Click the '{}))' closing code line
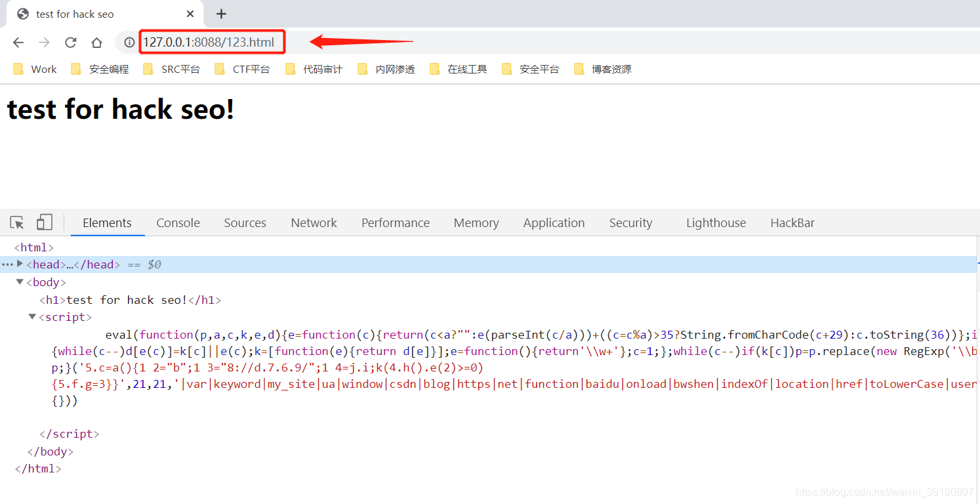Image resolution: width=980 pixels, height=504 pixels. [65, 401]
